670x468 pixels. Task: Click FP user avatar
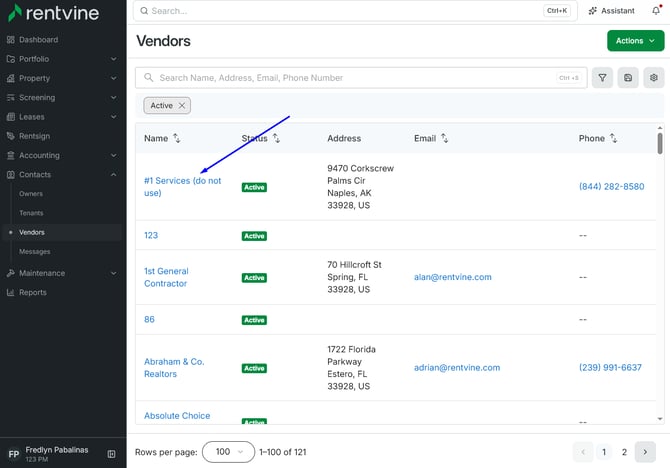click(x=14, y=454)
